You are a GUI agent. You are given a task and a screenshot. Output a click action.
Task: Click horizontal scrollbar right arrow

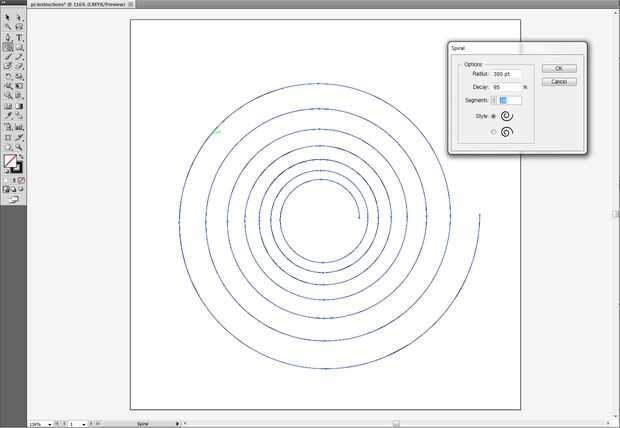coord(608,424)
